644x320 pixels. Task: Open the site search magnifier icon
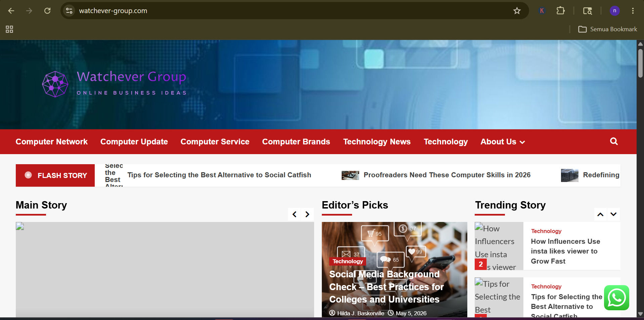[614, 141]
